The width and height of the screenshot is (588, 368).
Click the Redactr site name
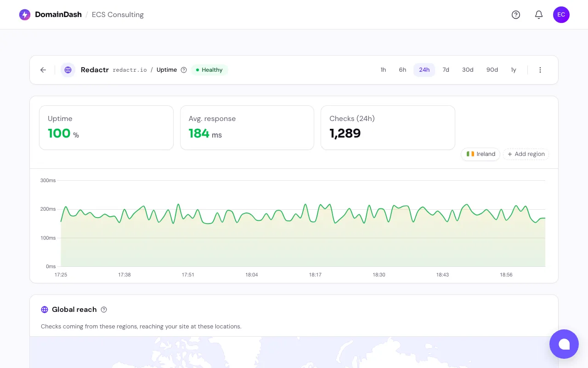pos(95,70)
